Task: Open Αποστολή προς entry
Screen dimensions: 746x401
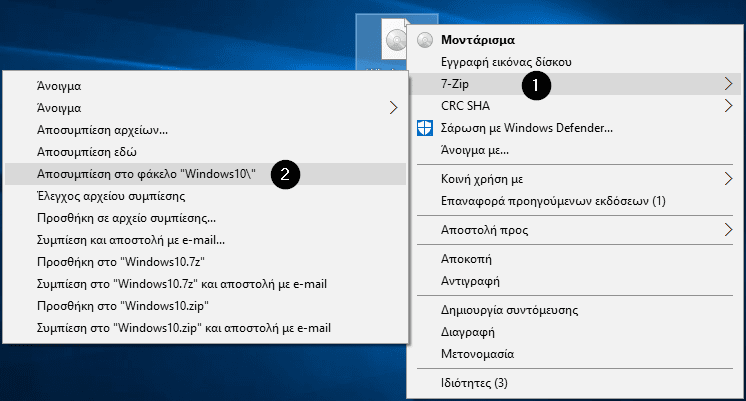Action: coord(573,230)
